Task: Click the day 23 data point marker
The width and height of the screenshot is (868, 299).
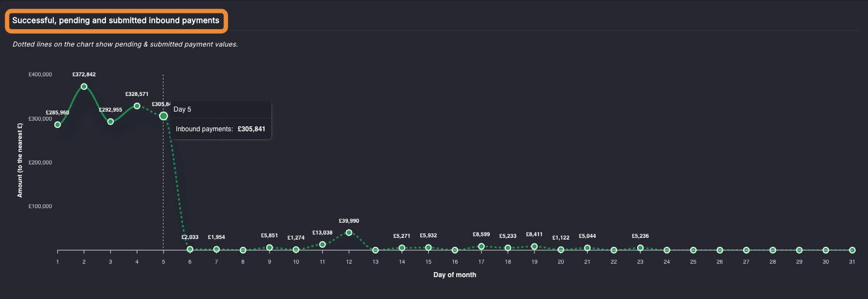Action: pos(640,247)
